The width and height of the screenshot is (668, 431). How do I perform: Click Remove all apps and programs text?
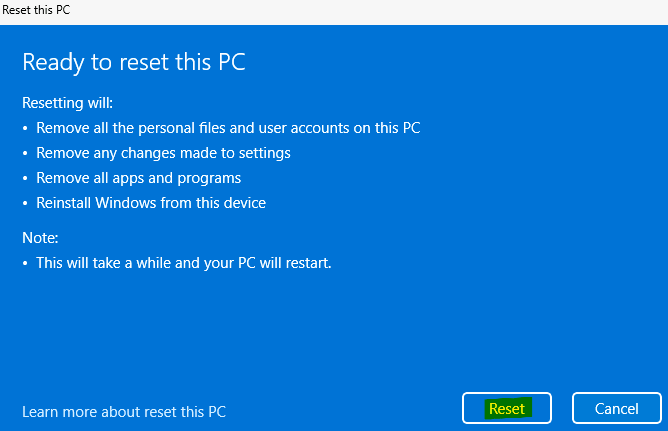coord(138,178)
